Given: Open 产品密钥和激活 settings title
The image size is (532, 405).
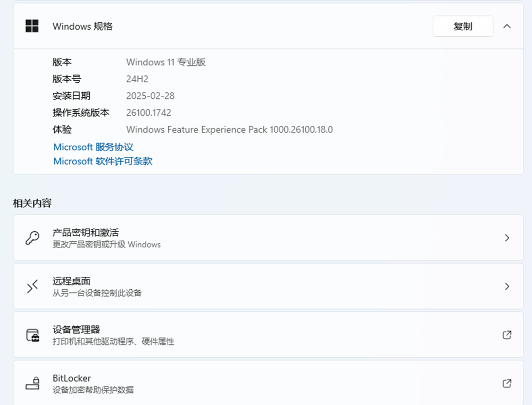Looking at the screenshot, I should [86, 232].
